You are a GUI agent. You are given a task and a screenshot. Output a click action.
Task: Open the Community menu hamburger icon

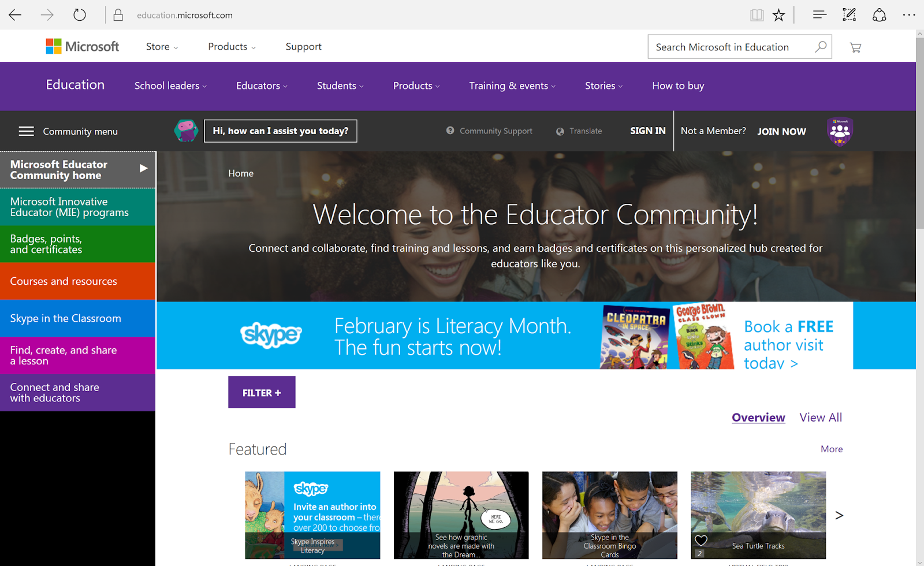tap(26, 131)
